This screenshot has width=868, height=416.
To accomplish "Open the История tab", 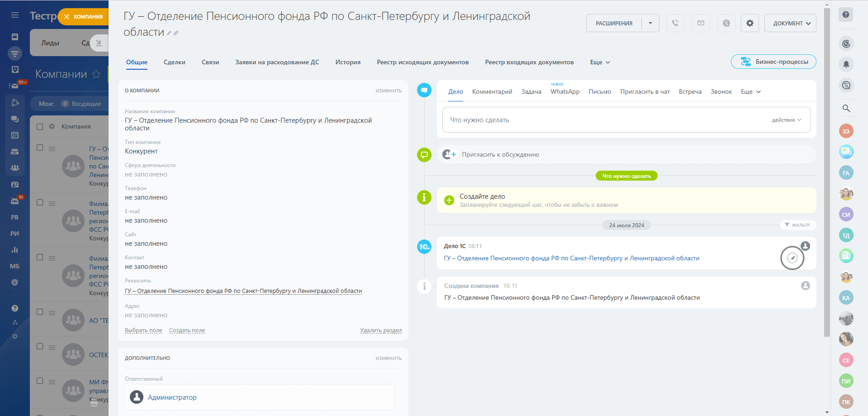I will [347, 62].
